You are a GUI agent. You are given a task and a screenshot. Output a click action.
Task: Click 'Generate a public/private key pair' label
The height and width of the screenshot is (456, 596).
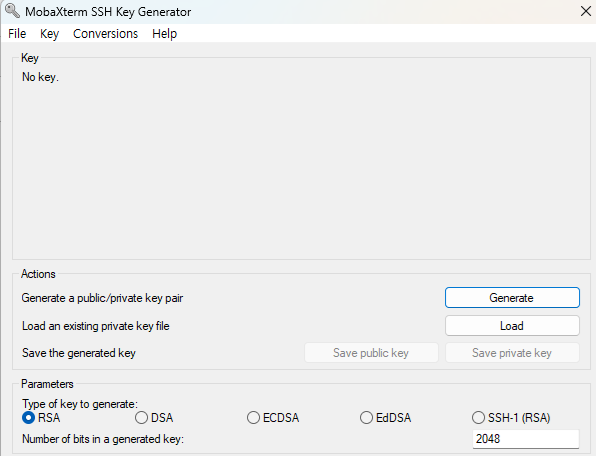102,298
